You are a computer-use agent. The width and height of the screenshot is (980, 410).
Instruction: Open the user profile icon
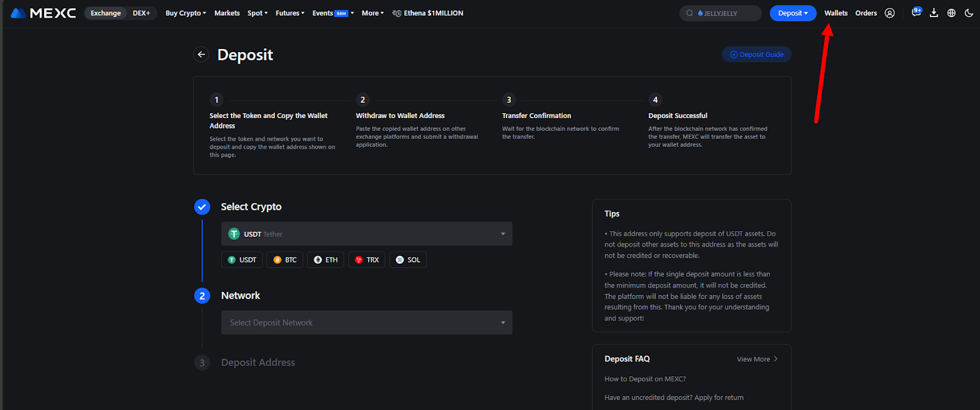(x=890, y=13)
